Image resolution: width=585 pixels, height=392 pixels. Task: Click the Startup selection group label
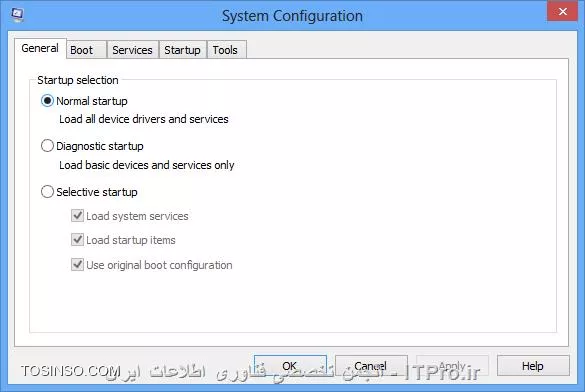(78, 80)
